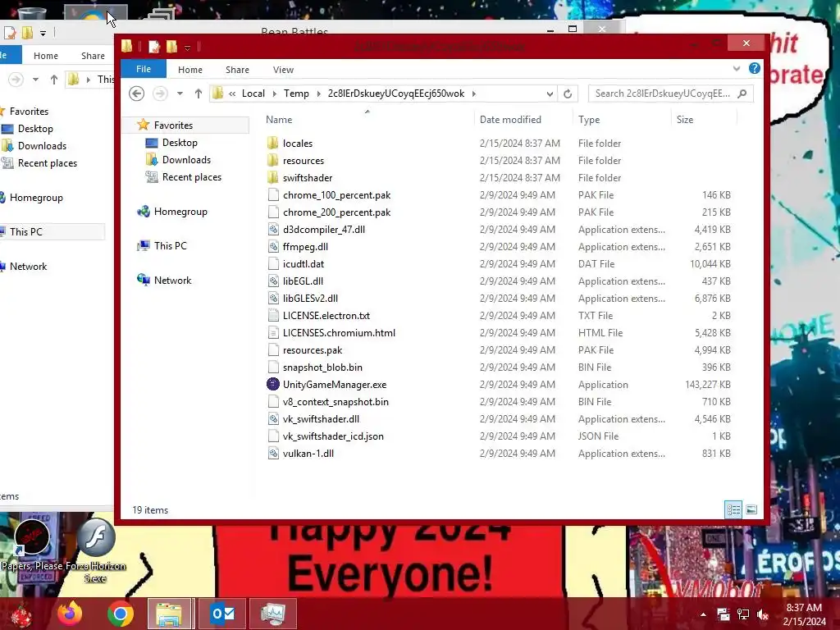Expand the breadcrumb overflow double chevron

coord(232,94)
